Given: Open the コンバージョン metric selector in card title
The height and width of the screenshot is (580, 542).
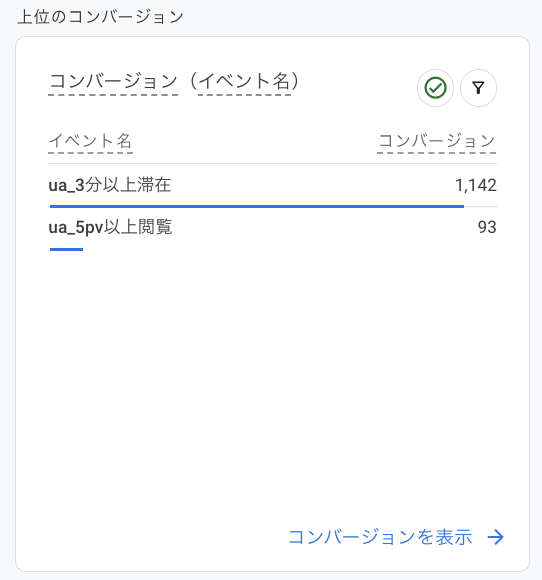Looking at the screenshot, I should pos(113,81).
